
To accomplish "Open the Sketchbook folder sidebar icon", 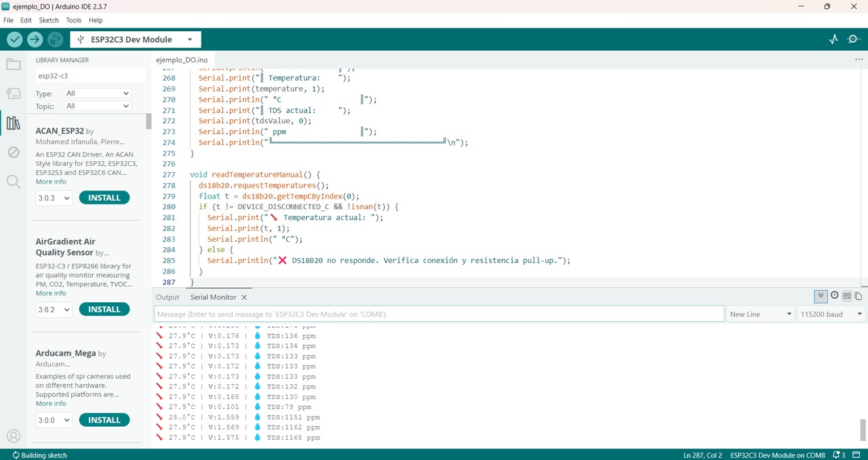I will [14, 65].
